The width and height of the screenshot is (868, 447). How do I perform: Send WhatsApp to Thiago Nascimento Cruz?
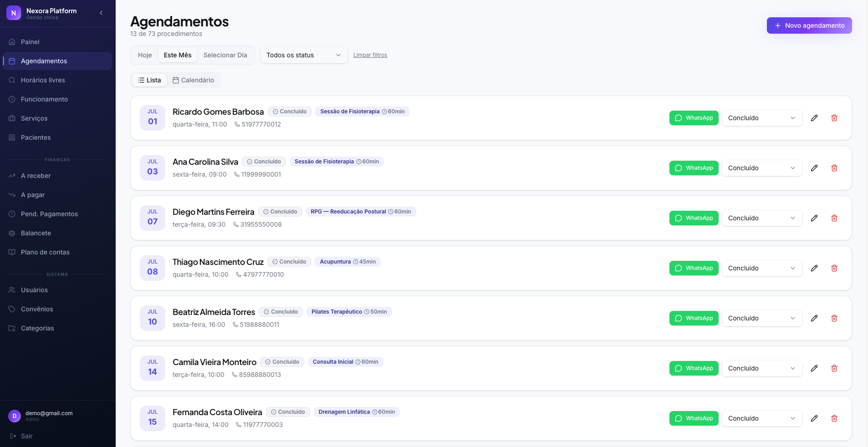pos(694,268)
